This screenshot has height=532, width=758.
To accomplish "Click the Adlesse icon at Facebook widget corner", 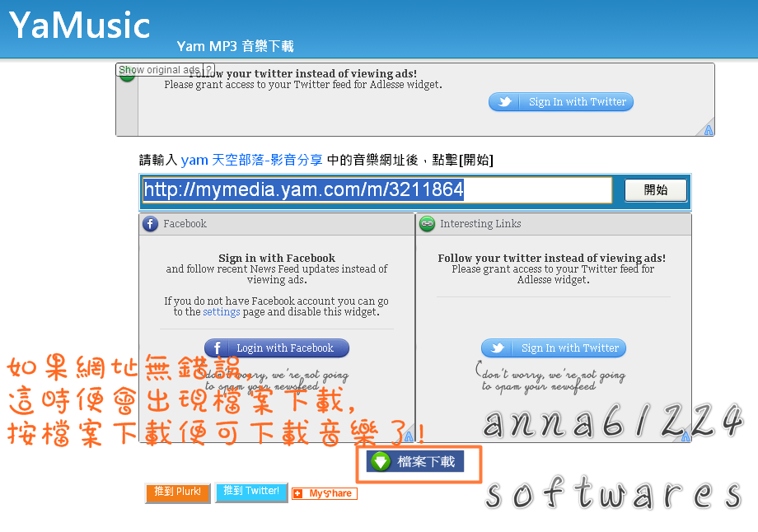I will click(409, 436).
